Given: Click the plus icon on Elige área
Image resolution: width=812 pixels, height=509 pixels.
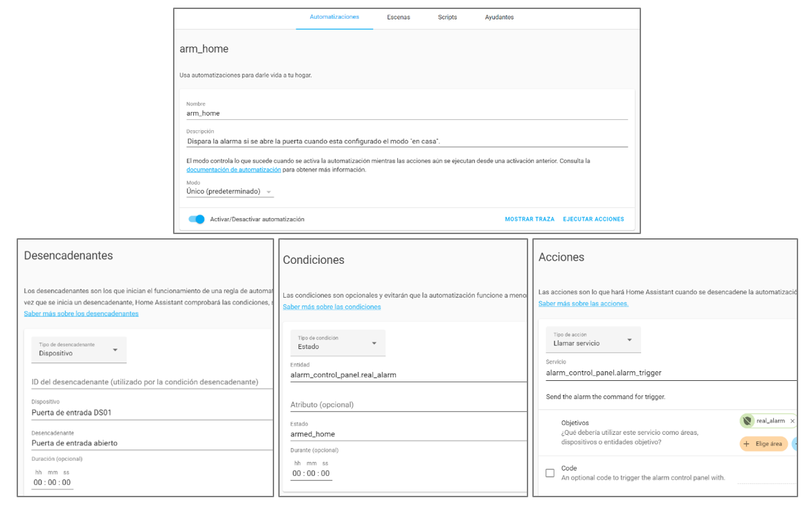Looking at the screenshot, I should [x=747, y=444].
